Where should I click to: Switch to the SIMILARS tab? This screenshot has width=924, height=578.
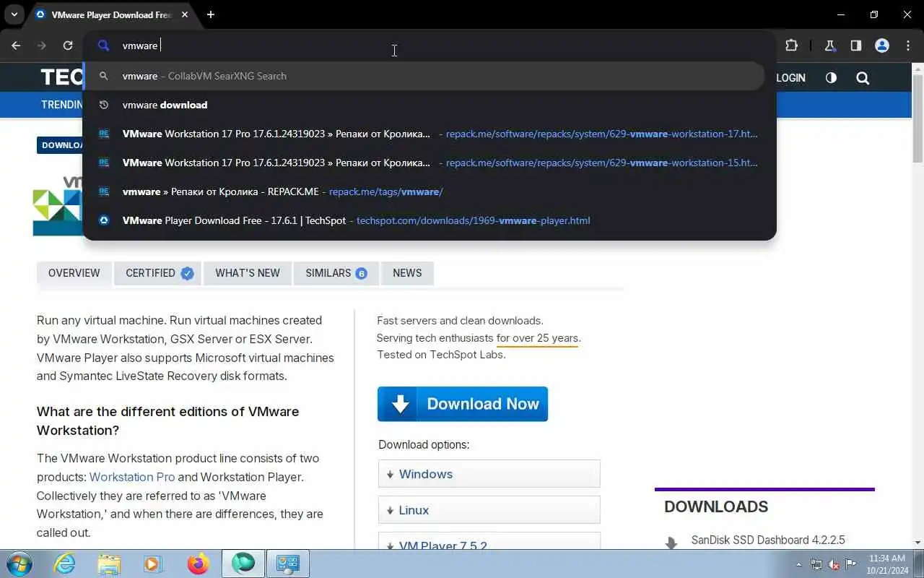pos(336,273)
